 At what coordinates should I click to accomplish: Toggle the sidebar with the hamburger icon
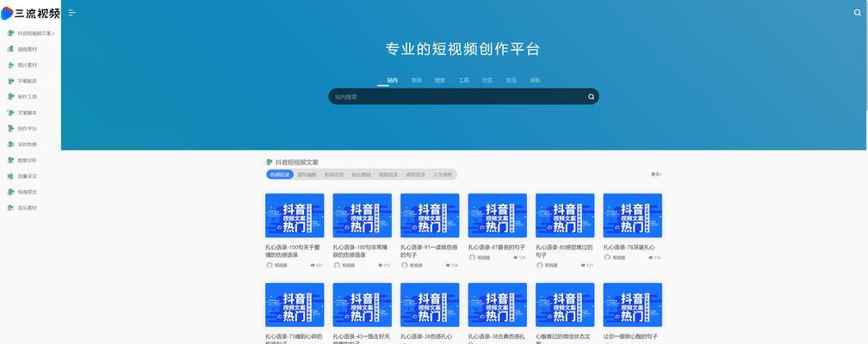[x=72, y=13]
